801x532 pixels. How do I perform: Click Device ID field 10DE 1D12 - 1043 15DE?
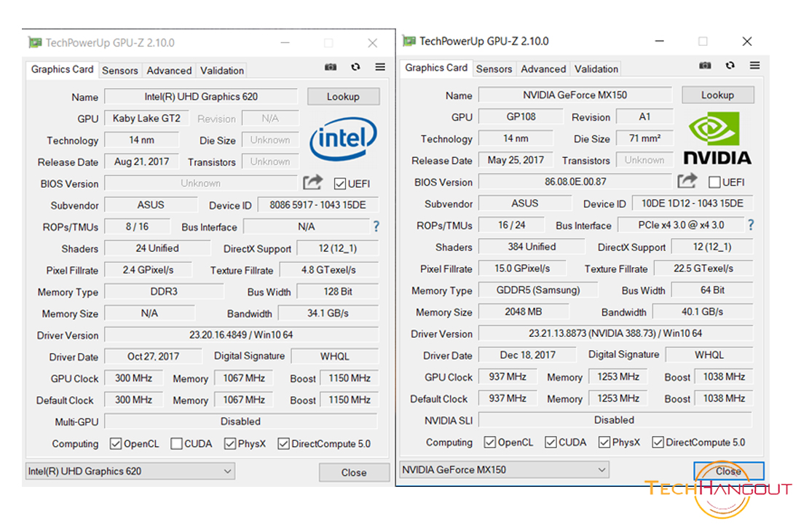coord(693,203)
